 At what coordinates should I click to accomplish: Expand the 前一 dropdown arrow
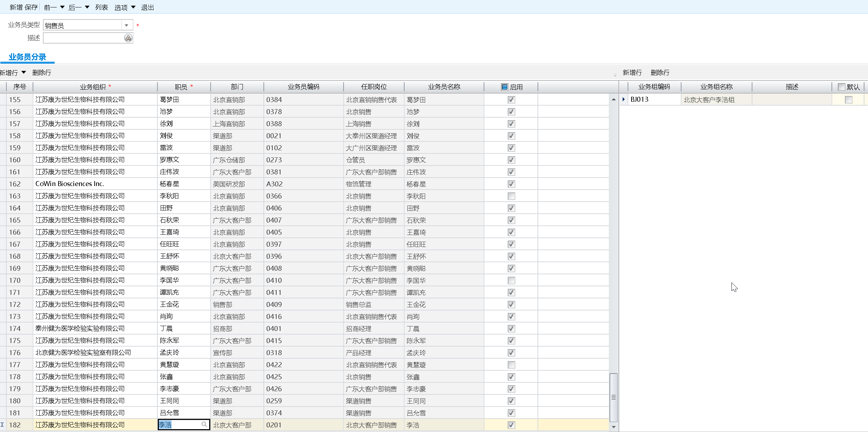pyautogui.click(x=62, y=7)
